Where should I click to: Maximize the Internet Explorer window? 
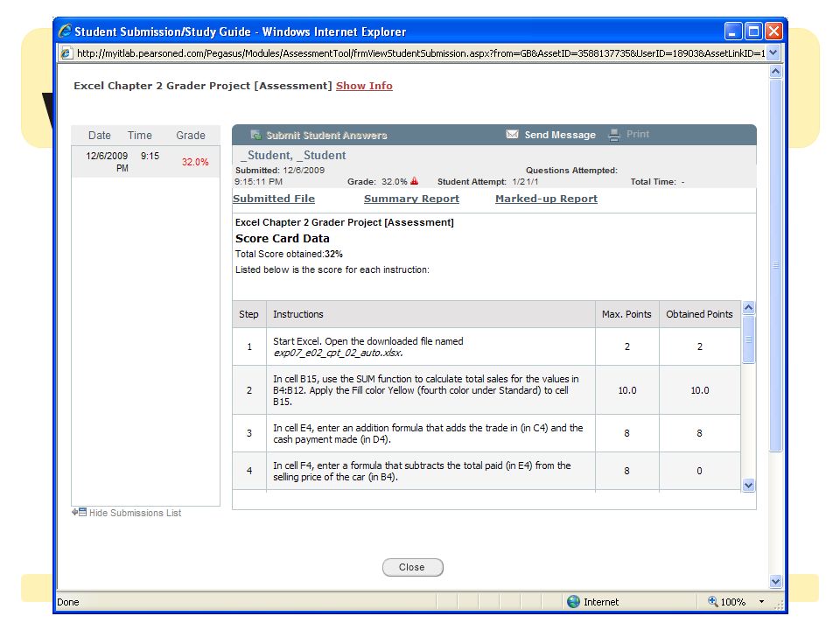753,31
